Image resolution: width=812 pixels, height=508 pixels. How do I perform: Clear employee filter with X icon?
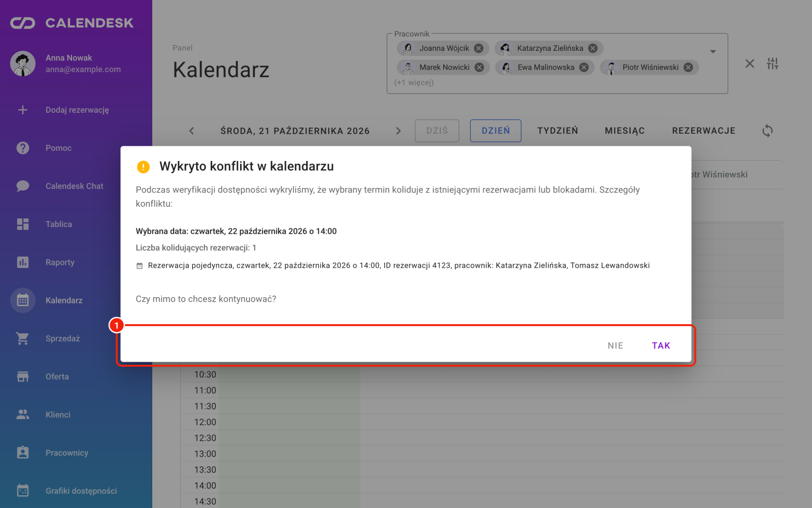[x=750, y=63]
